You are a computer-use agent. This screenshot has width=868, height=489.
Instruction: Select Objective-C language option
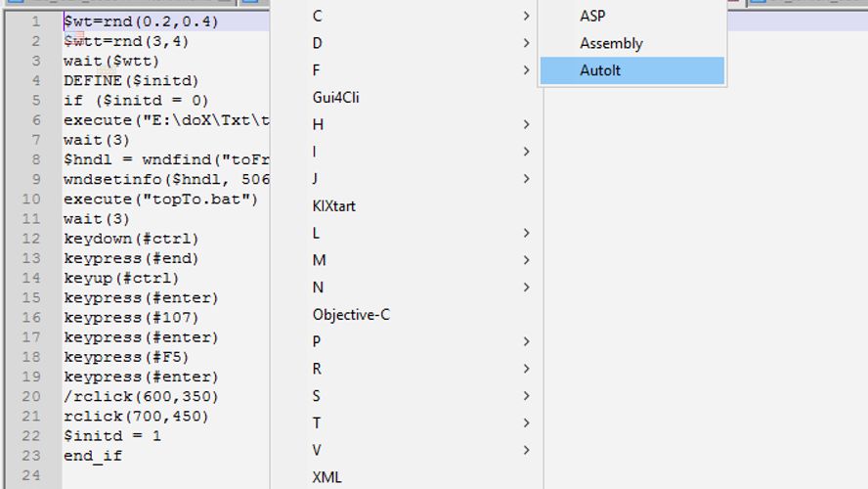(x=350, y=314)
